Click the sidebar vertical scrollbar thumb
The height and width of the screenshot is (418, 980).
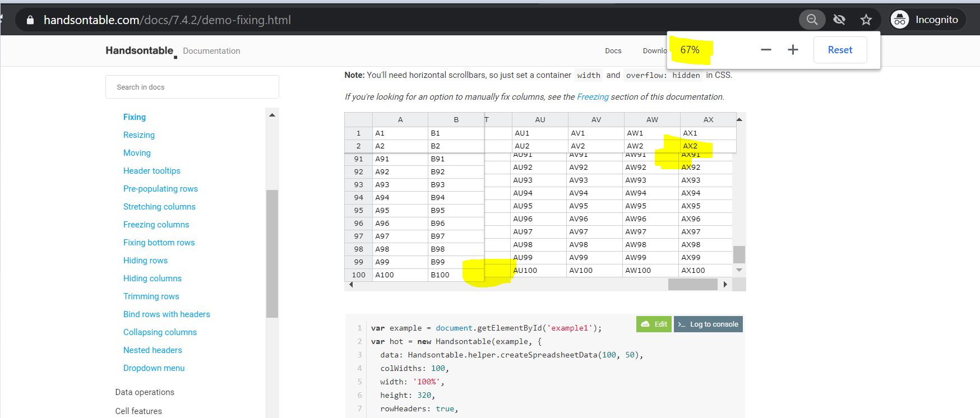(272, 254)
